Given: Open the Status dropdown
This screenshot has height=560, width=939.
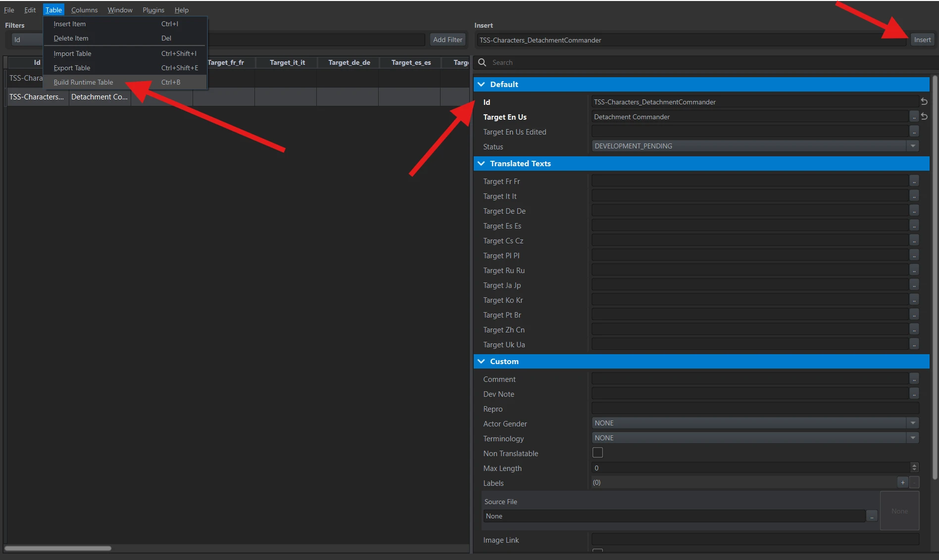Looking at the screenshot, I should (755, 146).
